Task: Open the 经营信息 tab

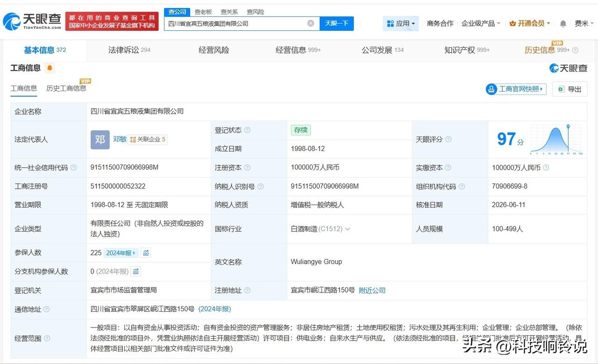Action: click(298, 50)
